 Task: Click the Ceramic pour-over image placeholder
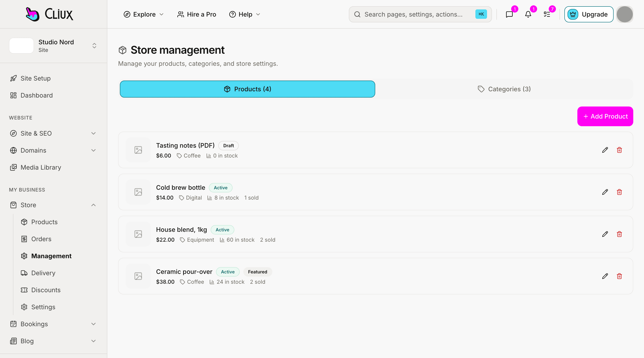click(138, 276)
